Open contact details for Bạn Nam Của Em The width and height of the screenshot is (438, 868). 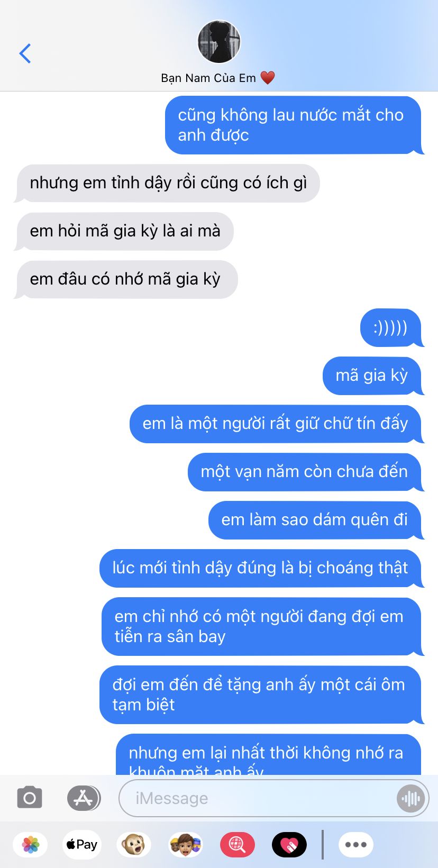click(218, 78)
